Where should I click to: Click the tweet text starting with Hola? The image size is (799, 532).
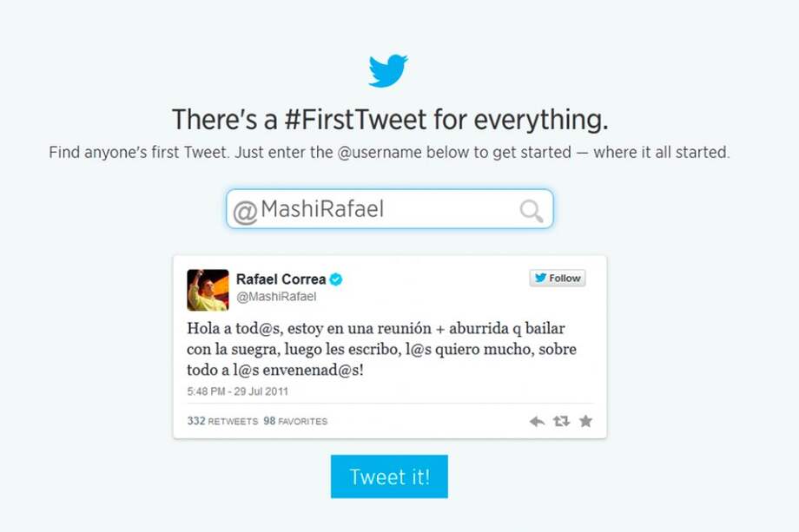point(382,349)
